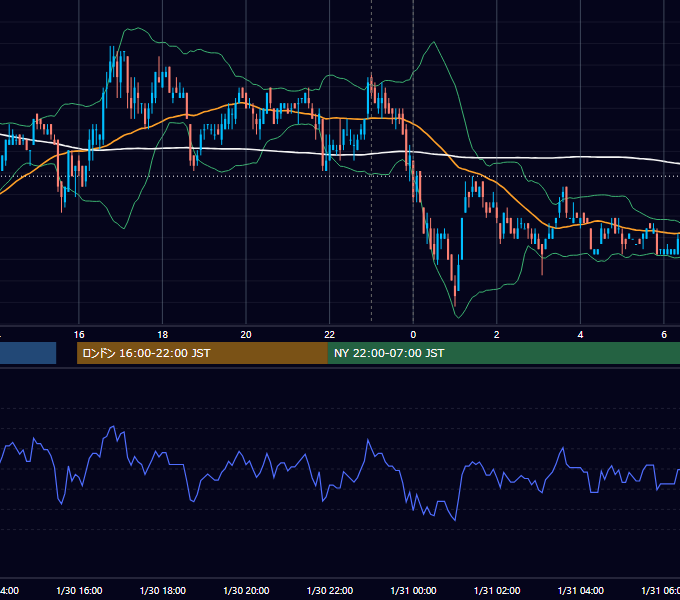This screenshot has height=600, width=680.
Task: Click the 1/31 00:00 date label
Action: pos(413,590)
